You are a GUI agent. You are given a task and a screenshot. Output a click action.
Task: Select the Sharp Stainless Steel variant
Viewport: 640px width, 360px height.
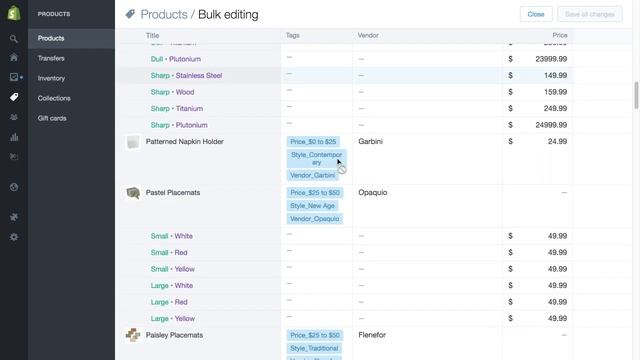pos(186,76)
